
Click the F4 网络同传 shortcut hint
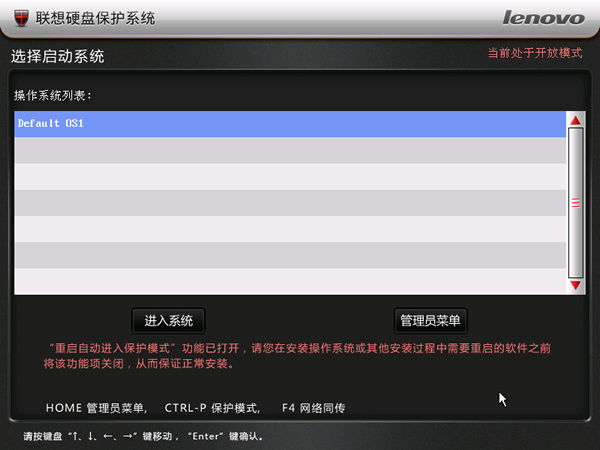(313, 408)
